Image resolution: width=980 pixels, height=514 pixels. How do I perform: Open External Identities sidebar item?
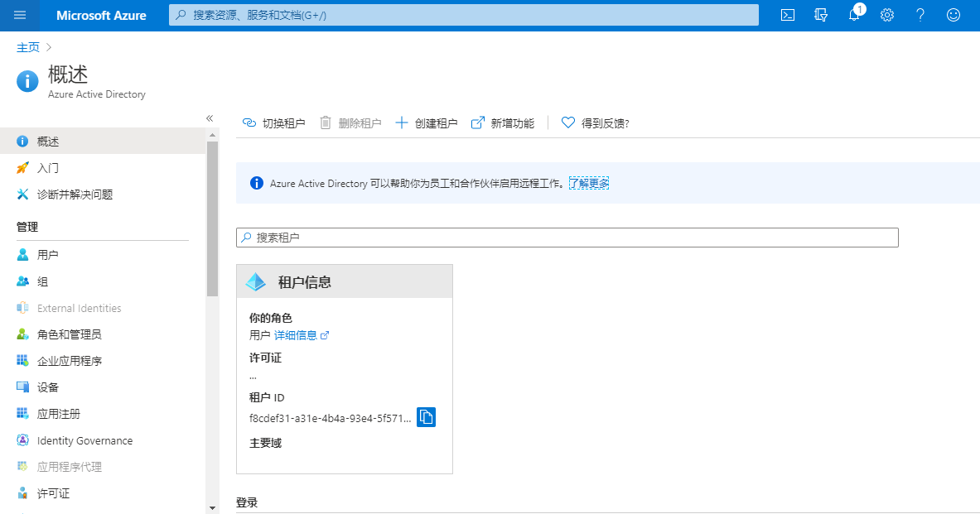[x=103, y=308]
